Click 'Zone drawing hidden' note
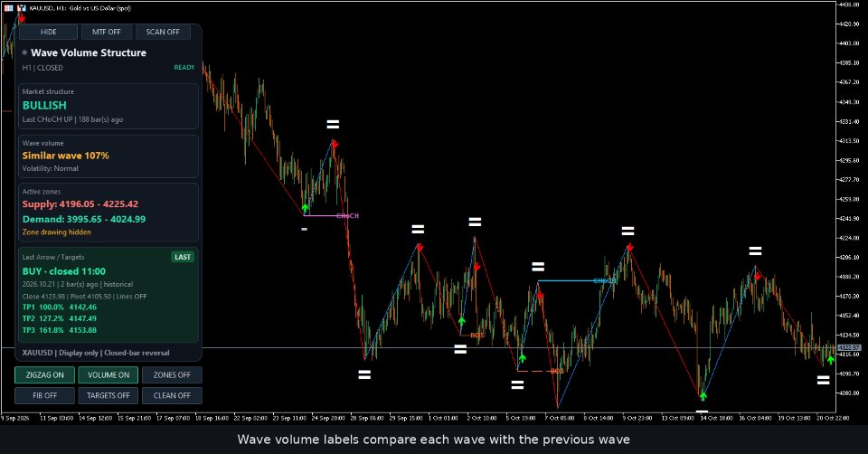 [x=56, y=232]
